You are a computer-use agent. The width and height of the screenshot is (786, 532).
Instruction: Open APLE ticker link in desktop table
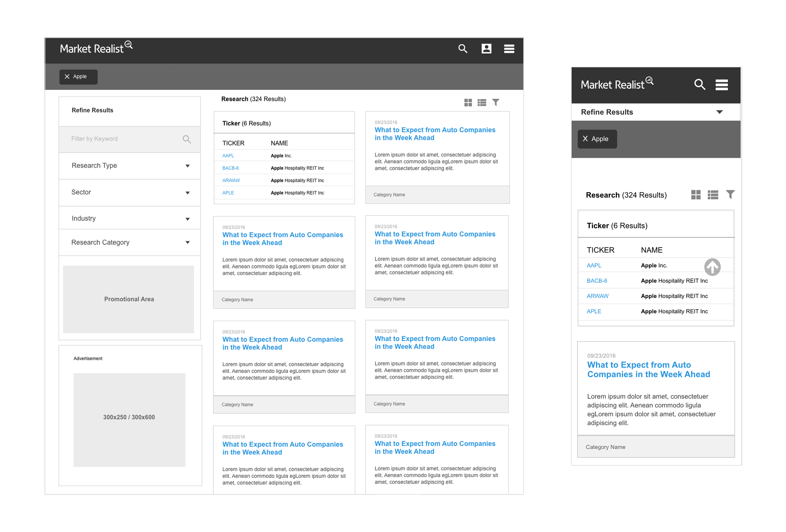(x=228, y=193)
